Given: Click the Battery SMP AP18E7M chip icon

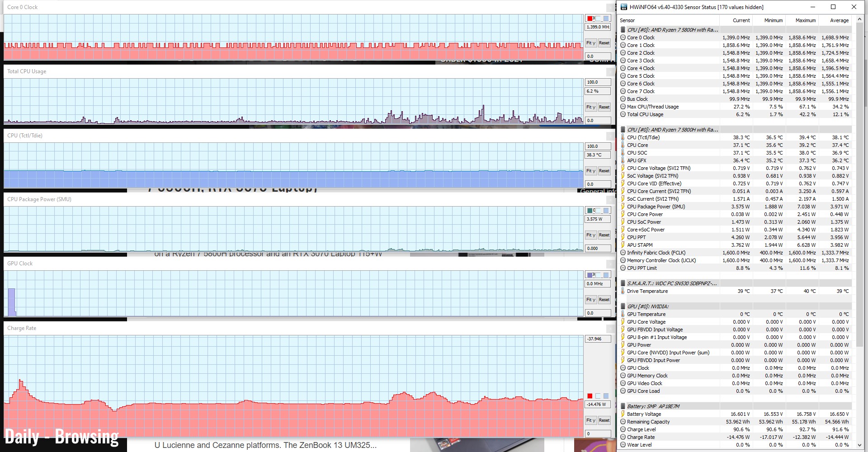Looking at the screenshot, I should pyautogui.click(x=623, y=406).
